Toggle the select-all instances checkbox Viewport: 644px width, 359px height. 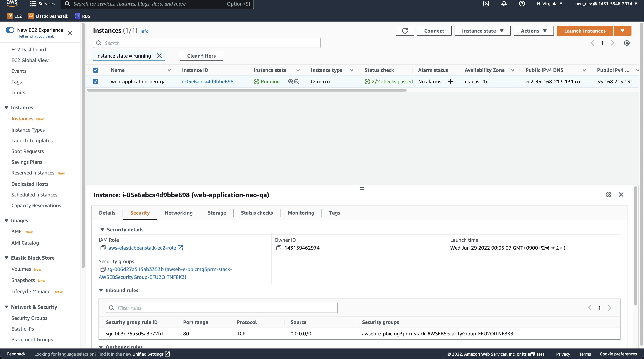[96, 70]
